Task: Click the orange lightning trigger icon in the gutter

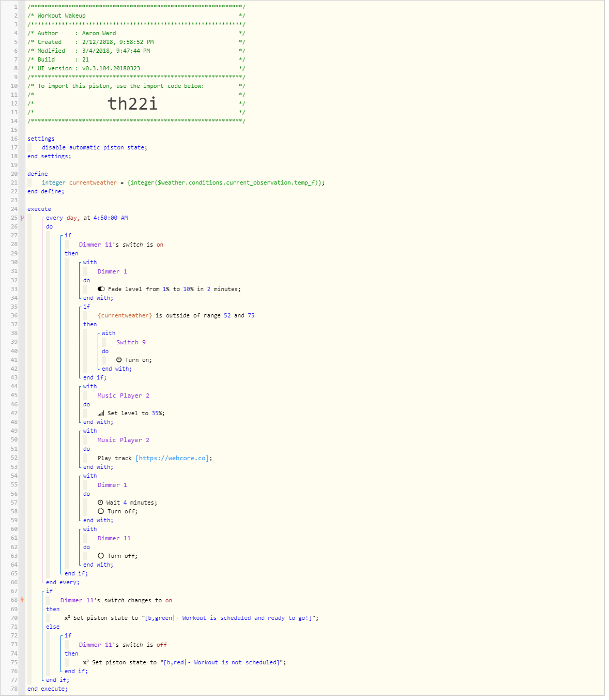Action: coord(22,600)
